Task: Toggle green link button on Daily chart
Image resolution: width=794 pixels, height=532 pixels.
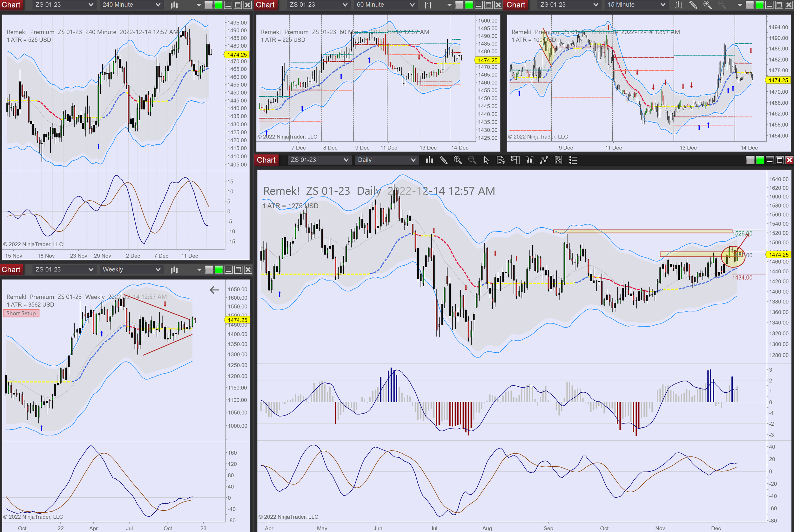Action: (760, 160)
